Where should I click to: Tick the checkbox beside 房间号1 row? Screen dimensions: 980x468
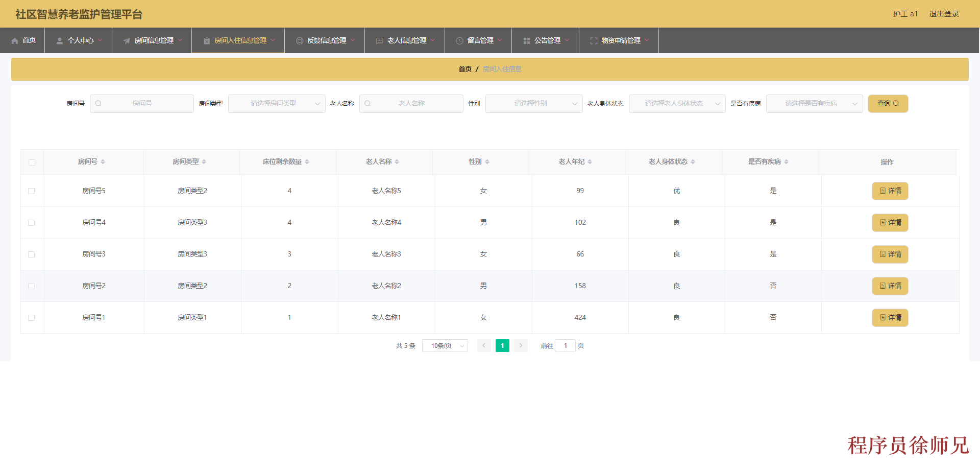pos(32,317)
